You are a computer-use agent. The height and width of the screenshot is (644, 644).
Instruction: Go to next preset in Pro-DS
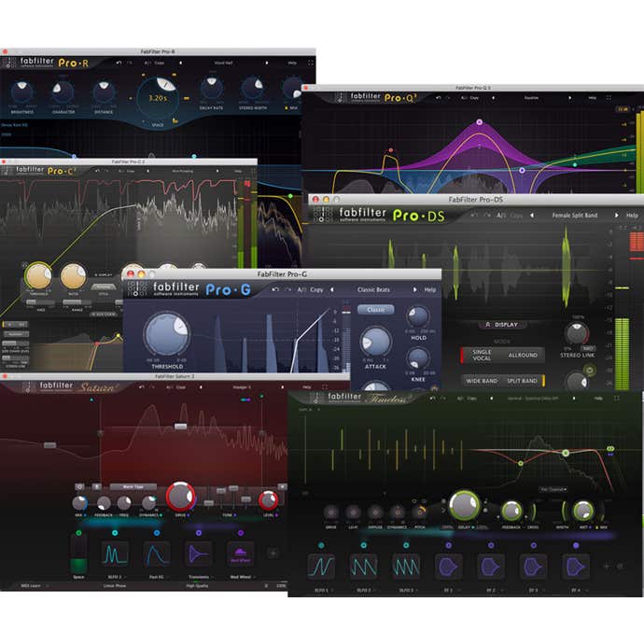point(617,216)
